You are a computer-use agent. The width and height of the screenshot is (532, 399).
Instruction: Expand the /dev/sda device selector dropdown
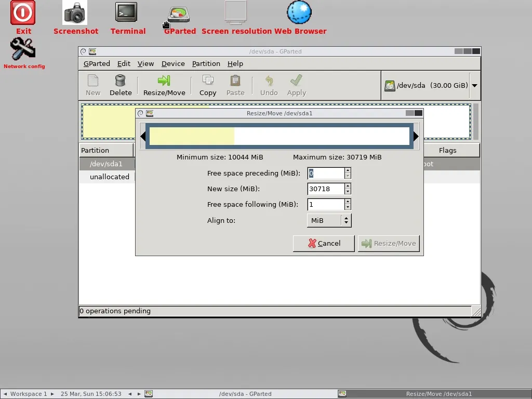tap(474, 86)
